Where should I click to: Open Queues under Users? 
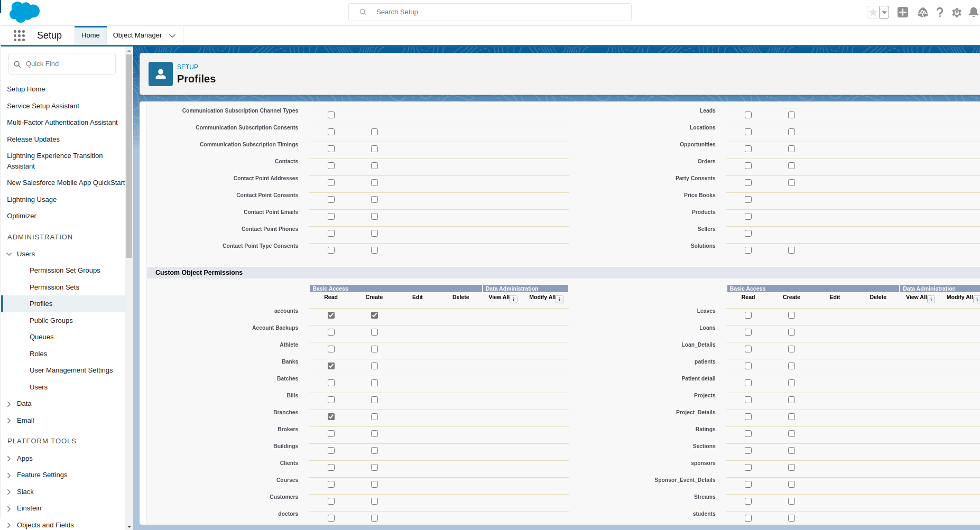(42, 337)
